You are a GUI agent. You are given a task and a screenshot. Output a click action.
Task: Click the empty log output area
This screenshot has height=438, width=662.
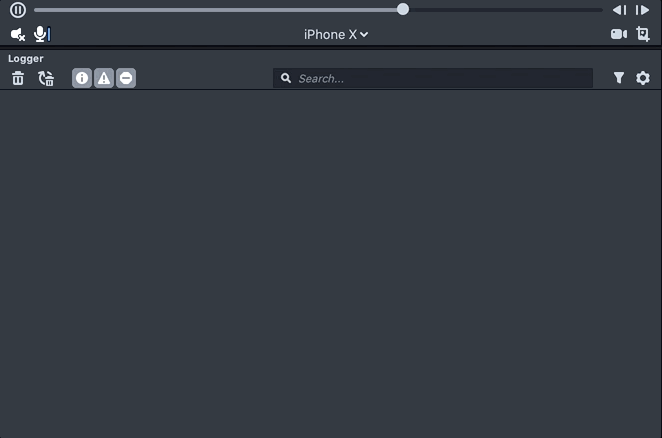pos(331,264)
